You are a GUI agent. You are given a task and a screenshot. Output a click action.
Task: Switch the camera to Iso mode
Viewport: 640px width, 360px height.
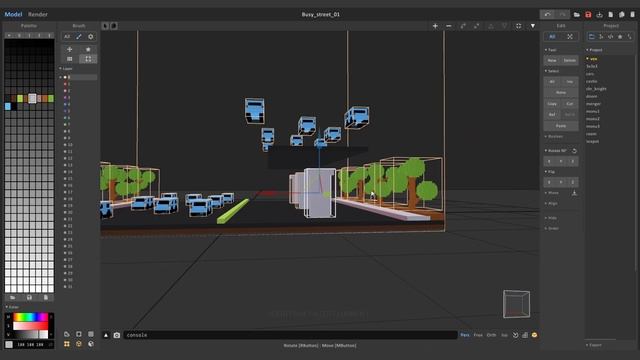(x=504, y=335)
